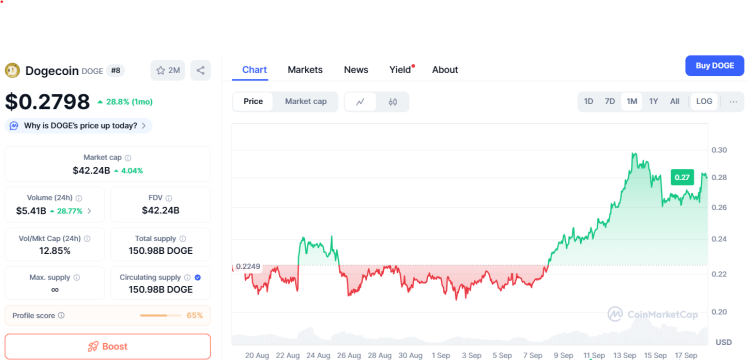The height and width of the screenshot is (360, 749).
Task: Open Market cap info tooltip icon
Action: click(128, 158)
